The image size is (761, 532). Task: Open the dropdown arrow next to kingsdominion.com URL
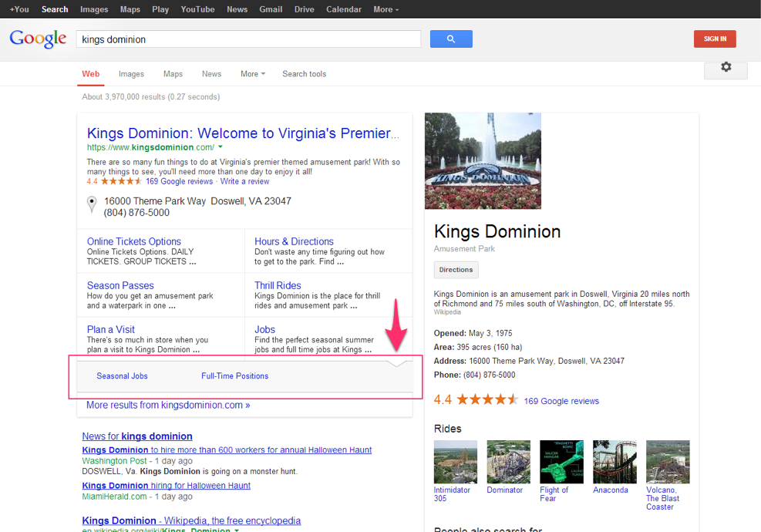[x=221, y=146]
